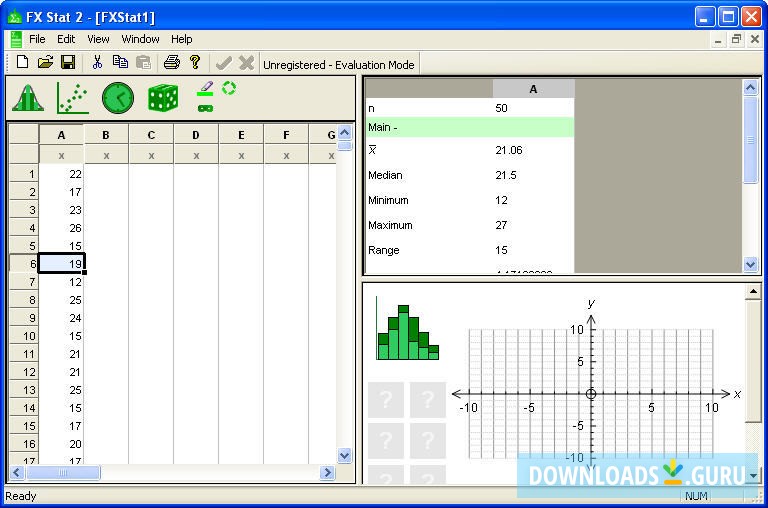
Task: Copy selection with the copy icon
Action: click(x=120, y=62)
